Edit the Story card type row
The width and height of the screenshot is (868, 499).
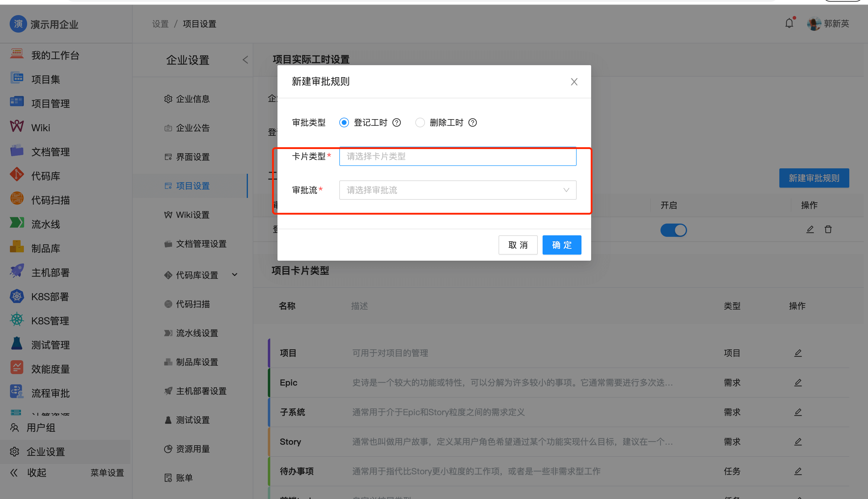pyautogui.click(x=798, y=441)
